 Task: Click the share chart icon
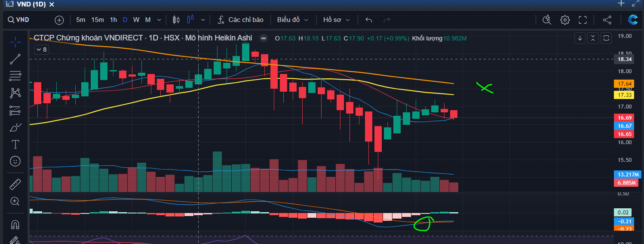tap(607, 20)
